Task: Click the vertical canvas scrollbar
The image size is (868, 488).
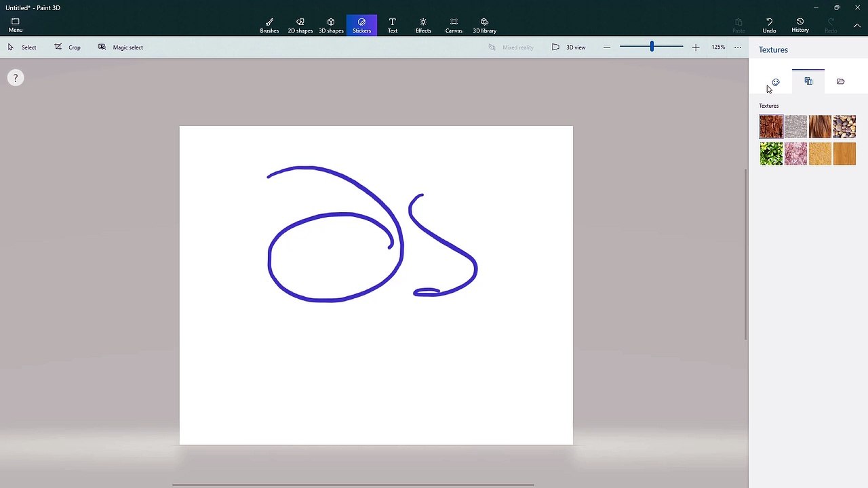Action: 746,254
